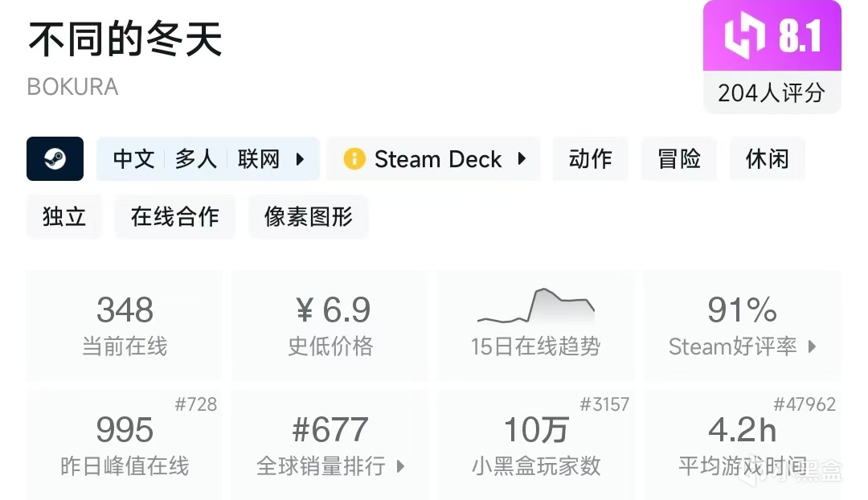The image size is (868, 500).
Task: Click the 史低价格 ¥6.9 card
Action: click(x=330, y=325)
